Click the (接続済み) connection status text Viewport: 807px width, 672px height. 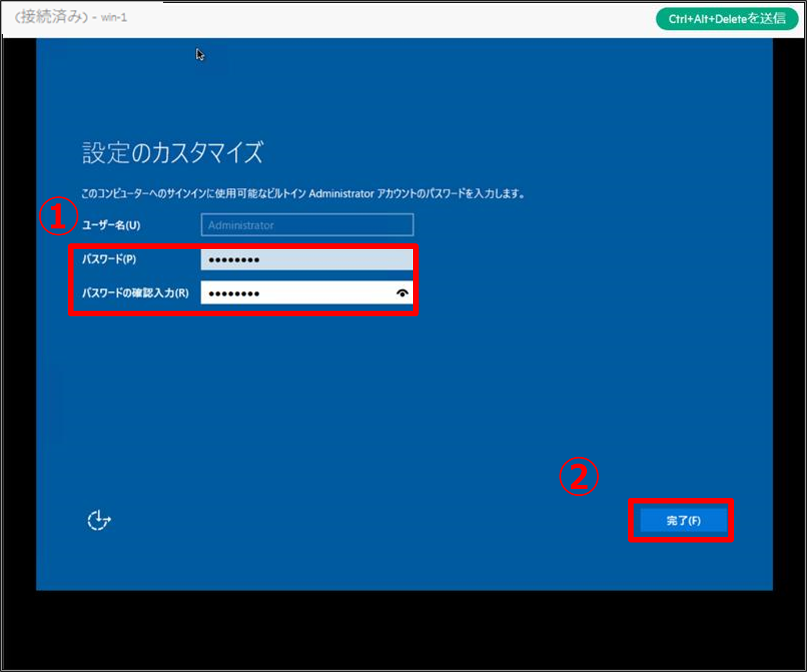(51, 17)
